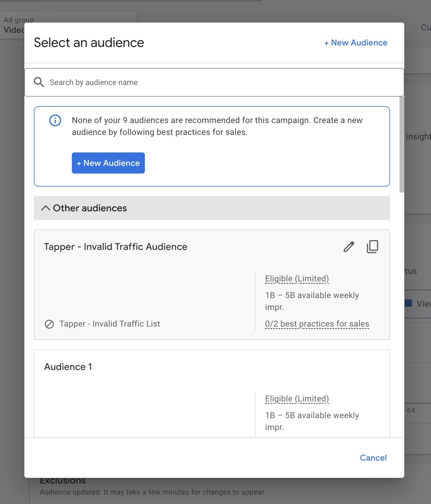Duplicate the Tapper Invalid Traffic Audience
This screenshot has height=504, width=431.
pyautogui.click(x=373, y=247)
